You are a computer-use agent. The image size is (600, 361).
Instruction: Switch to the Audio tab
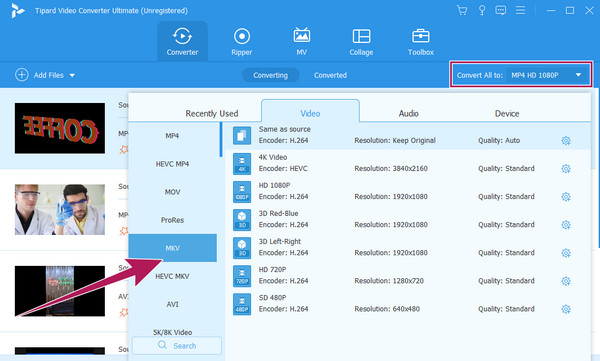click(408, 113)
